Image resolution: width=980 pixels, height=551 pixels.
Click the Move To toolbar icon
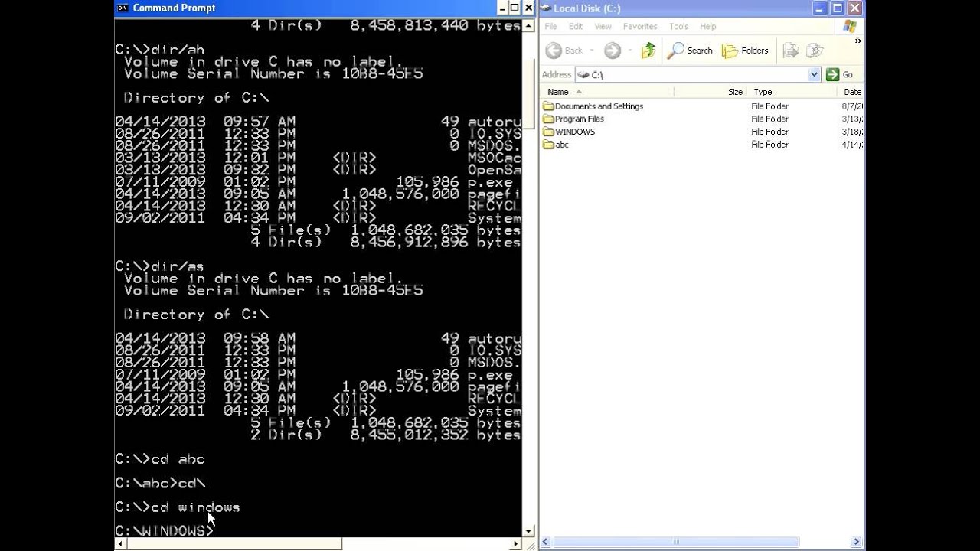[791, 51]
